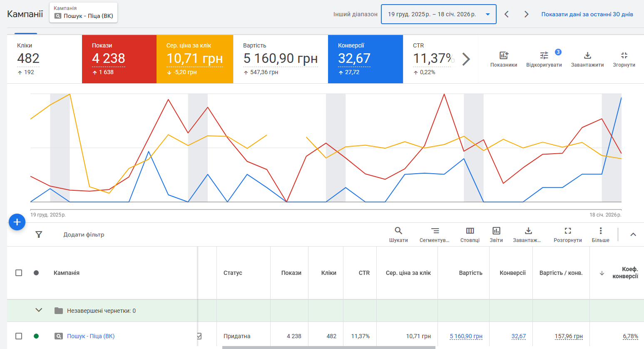
Task: Sort table by CTR column header
Action: pos(364,273)
